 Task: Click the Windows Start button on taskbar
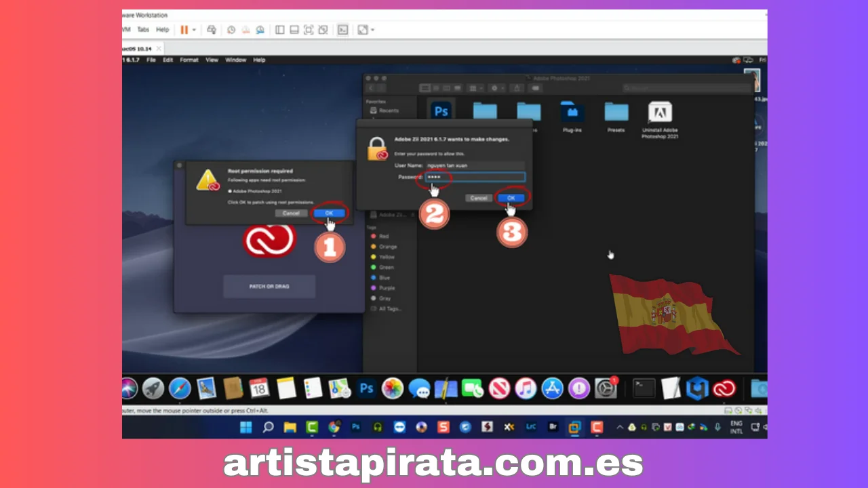(x=246, y=427)
